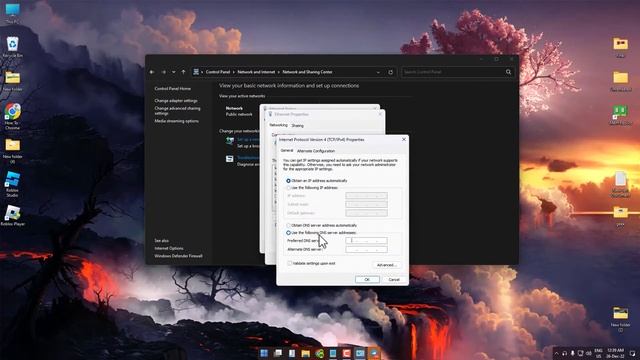Select the This PC desktop icon
Screen dimensions: 640x360
(12, 12)
